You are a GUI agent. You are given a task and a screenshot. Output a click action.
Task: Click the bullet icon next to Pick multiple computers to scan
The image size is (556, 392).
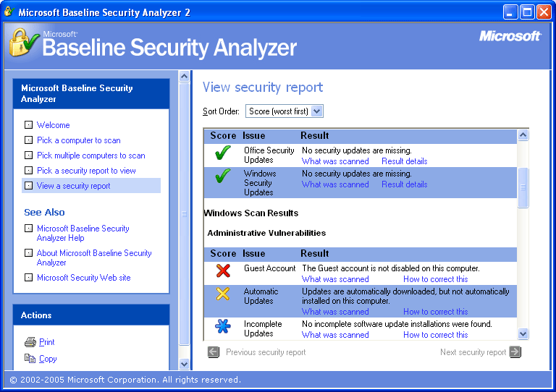[28, 155]
